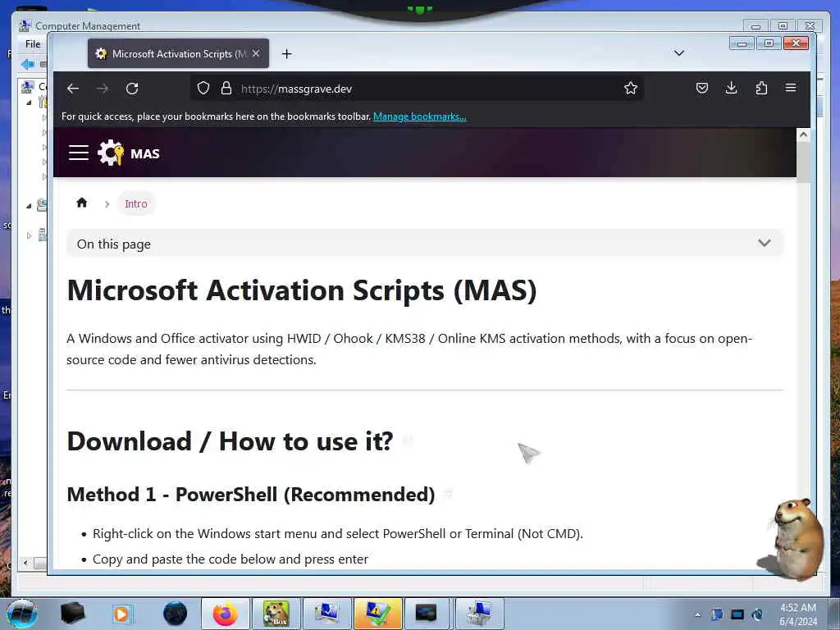Go to the site home breadcrumb

coord(81,203)
